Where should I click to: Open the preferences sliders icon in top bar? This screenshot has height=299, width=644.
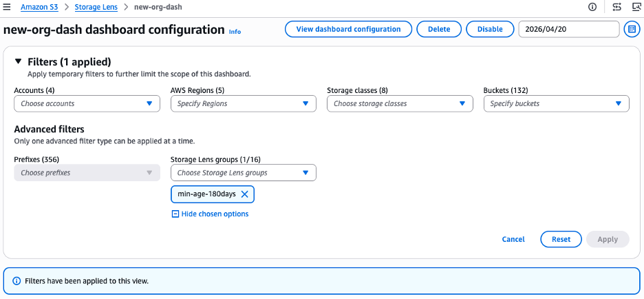pyautogui.click(x=616, y=7)
